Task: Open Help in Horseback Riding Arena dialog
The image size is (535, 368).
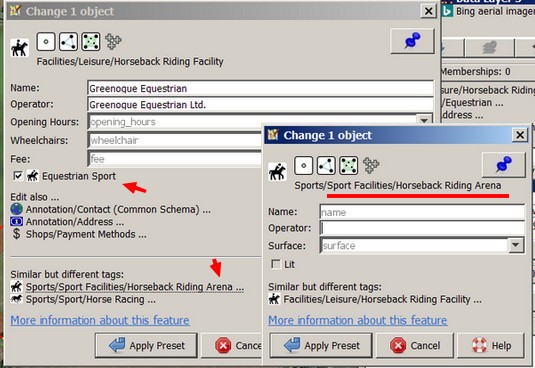Action: tap(491, 345)
